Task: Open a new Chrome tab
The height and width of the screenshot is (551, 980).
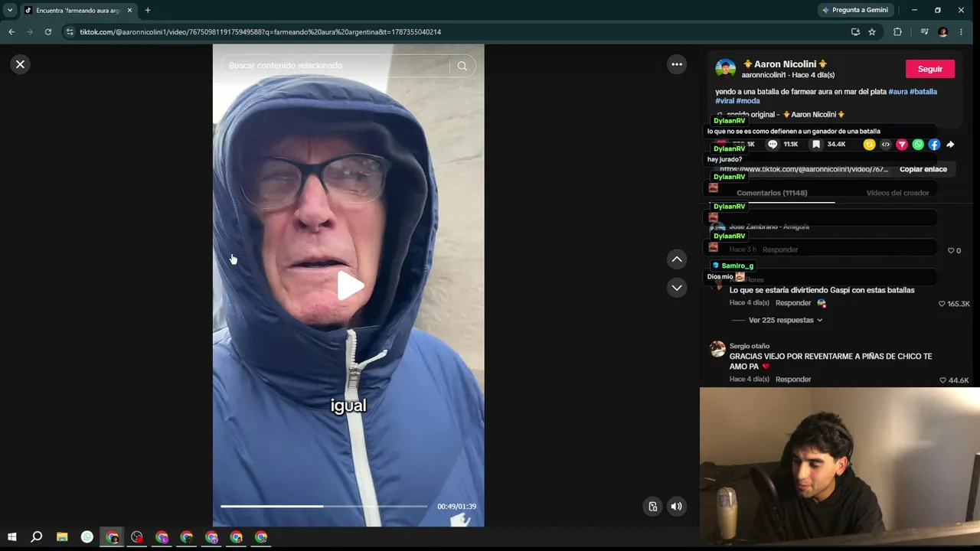Action: [148, 10]
